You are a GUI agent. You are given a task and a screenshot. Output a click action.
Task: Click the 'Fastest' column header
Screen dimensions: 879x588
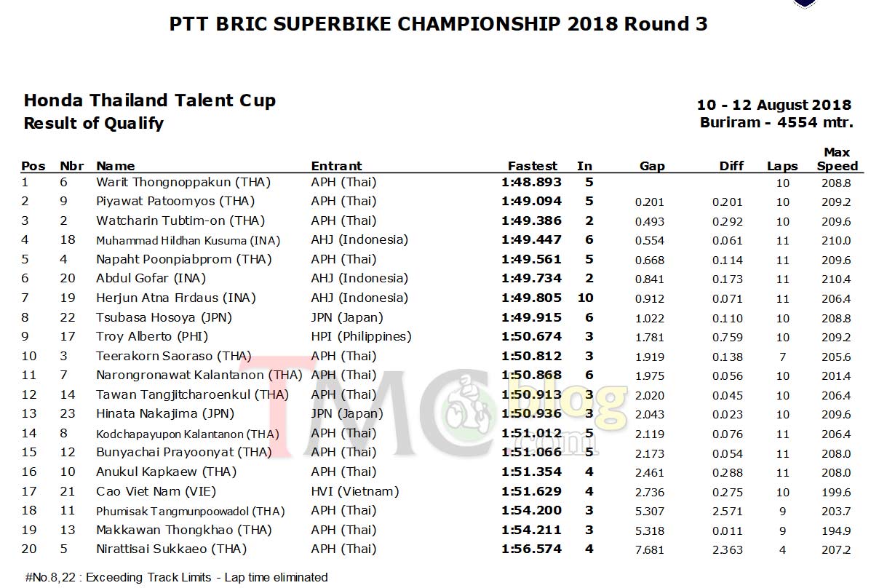[x=533, y=166]
